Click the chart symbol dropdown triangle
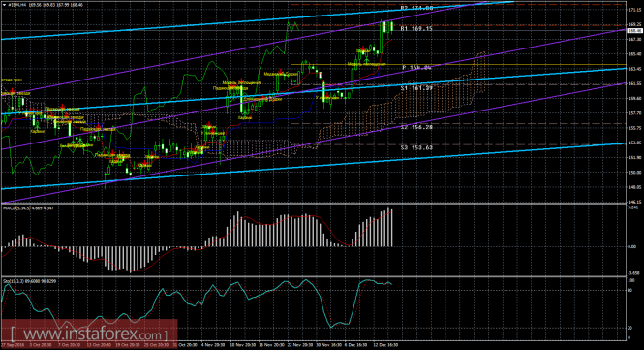 pos(5,5)
